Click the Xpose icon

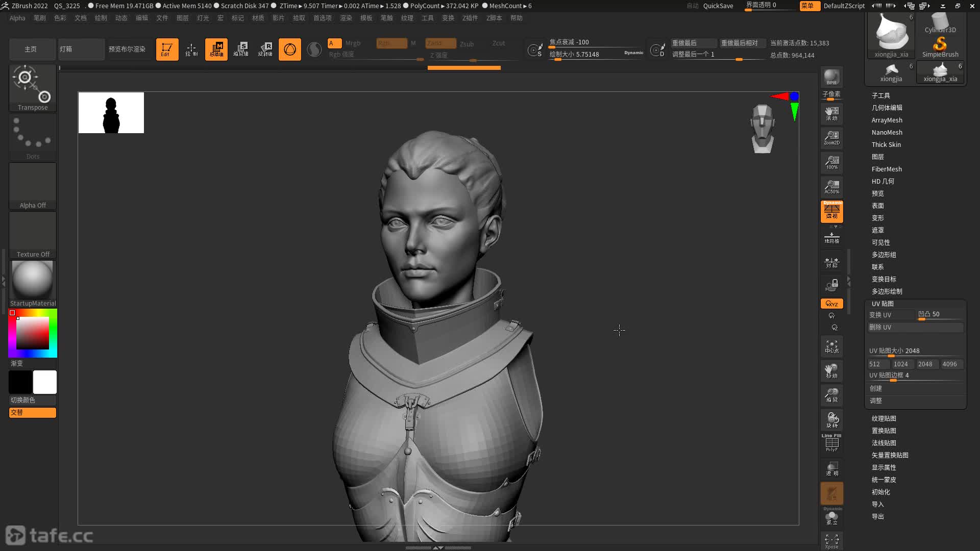point(831,541)
